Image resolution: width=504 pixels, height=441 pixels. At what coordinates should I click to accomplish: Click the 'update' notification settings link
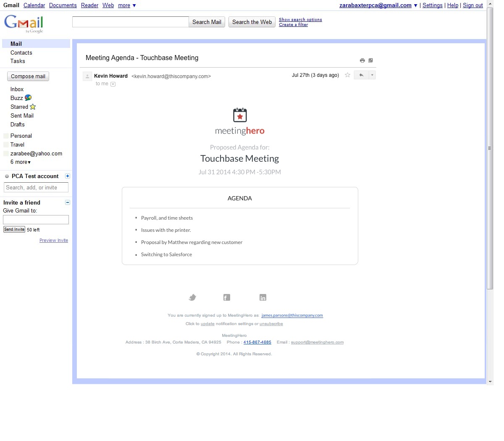pos(207,324)
